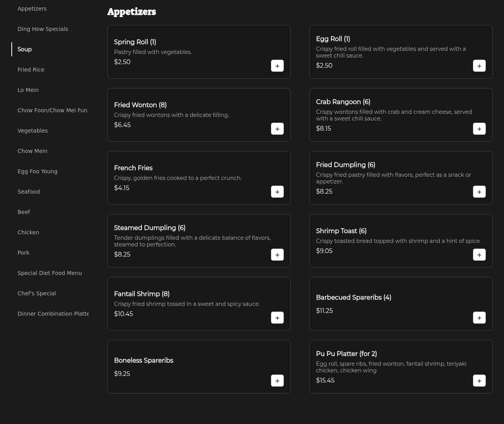
Task: Add Pu Pu Platter for 2
Action: [479, 381]
